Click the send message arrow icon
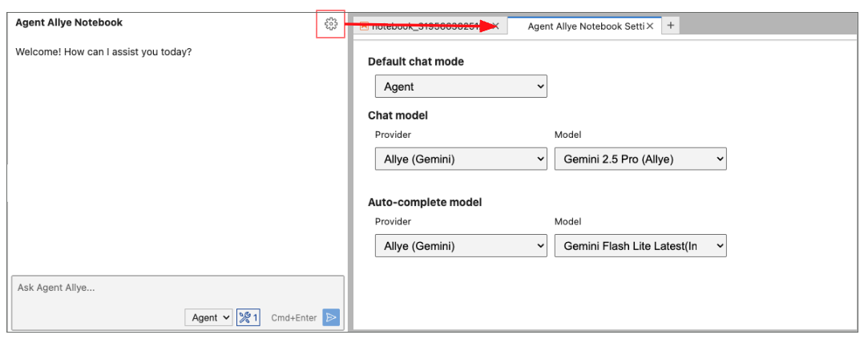The image size is (868, 347). click(331, 318)
